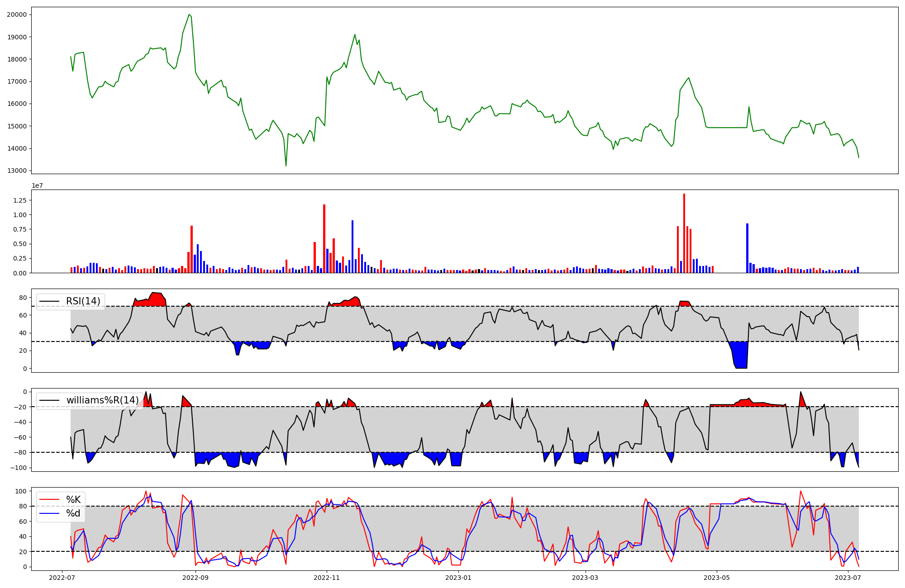
Task: Click the tall red volume bar near 2022-11
Action: [x=324, y=238]
